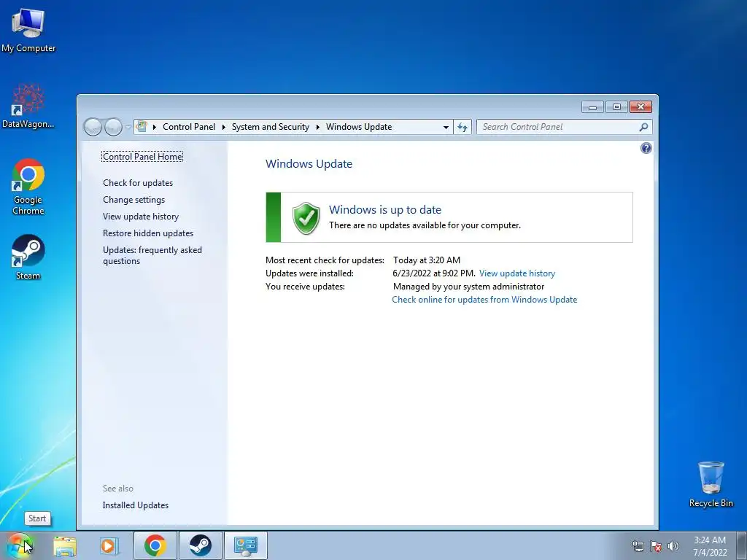Click View update history beside install date
The width and height of the screenshot is (747, 560).
pos(517,273)
